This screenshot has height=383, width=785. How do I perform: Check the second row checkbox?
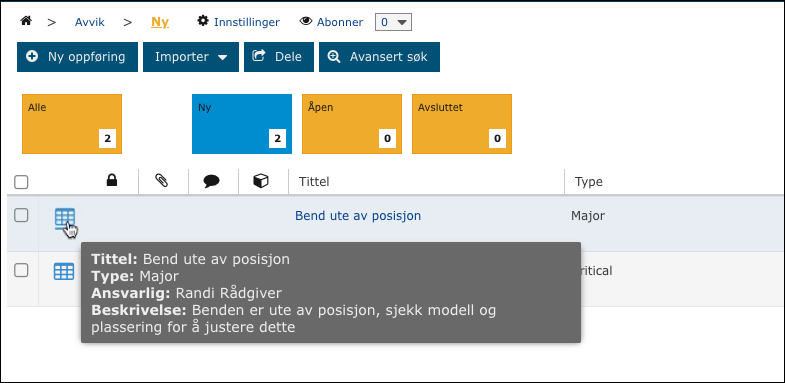tap(21, 270)
